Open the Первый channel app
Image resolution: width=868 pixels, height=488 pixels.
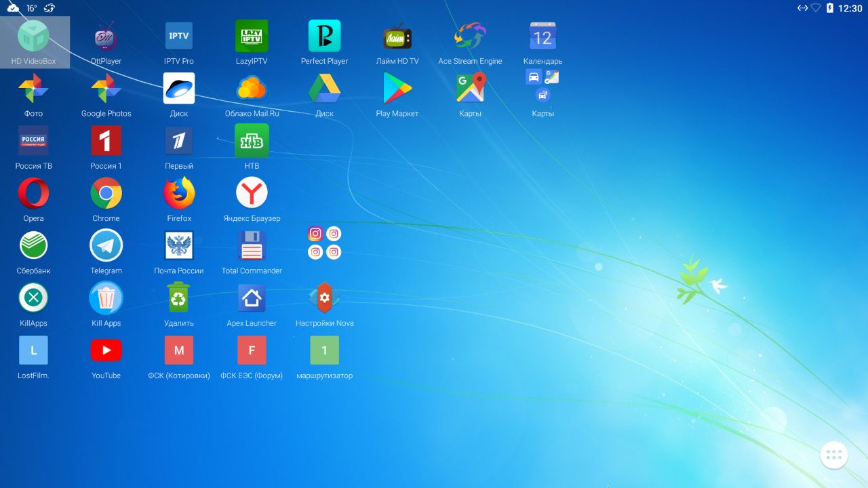click(179, 141)
